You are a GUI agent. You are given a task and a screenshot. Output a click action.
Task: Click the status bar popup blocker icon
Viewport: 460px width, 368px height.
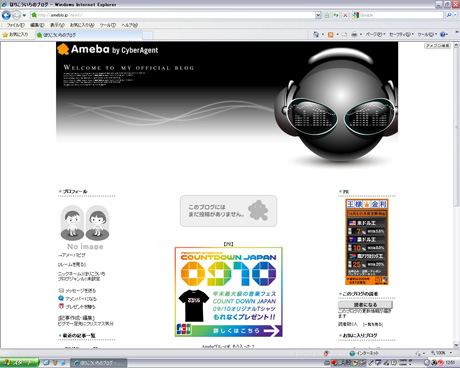(326, 353)
